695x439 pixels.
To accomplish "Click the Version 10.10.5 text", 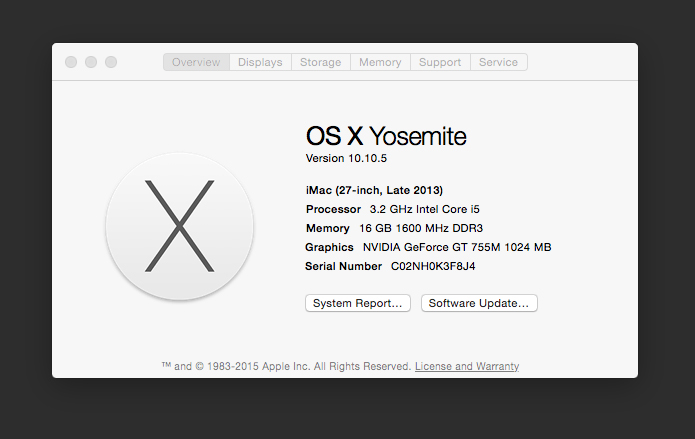I will [x=346, y=158].
